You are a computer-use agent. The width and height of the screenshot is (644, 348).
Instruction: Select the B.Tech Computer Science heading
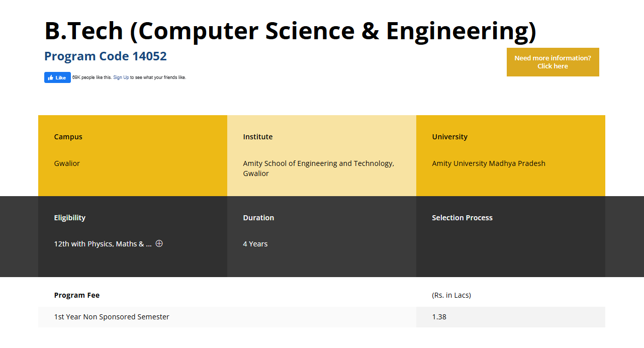(290, 31)
